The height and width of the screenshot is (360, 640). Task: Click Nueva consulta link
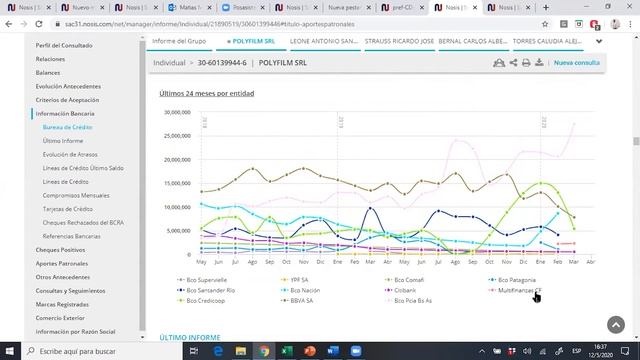pyautogui.click(x=577, y=63)
